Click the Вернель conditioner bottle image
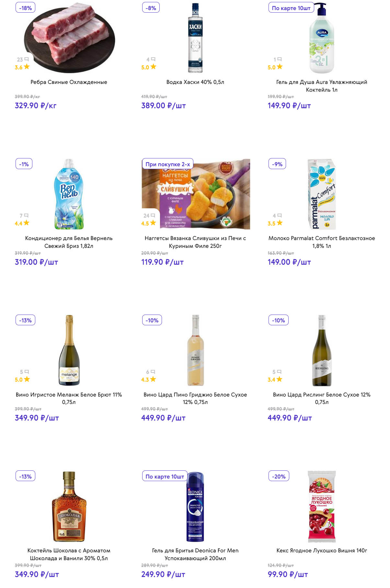 (69, 194)
